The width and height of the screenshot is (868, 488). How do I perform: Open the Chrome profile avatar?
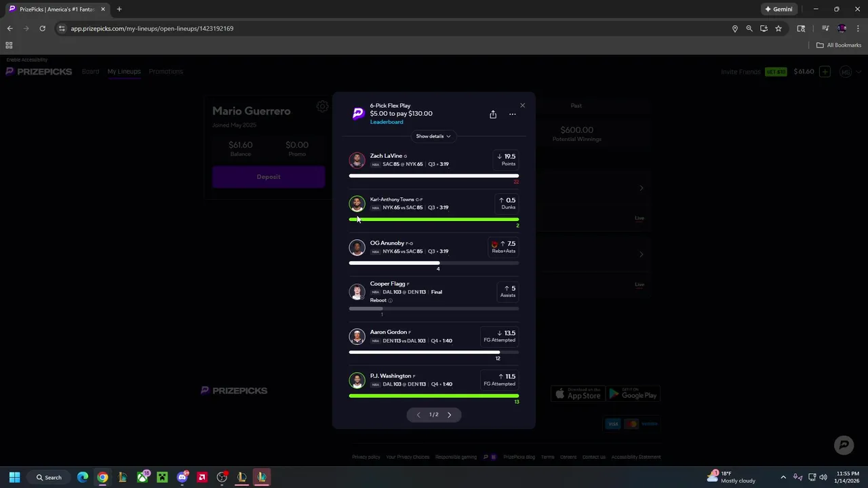(842, 28)
